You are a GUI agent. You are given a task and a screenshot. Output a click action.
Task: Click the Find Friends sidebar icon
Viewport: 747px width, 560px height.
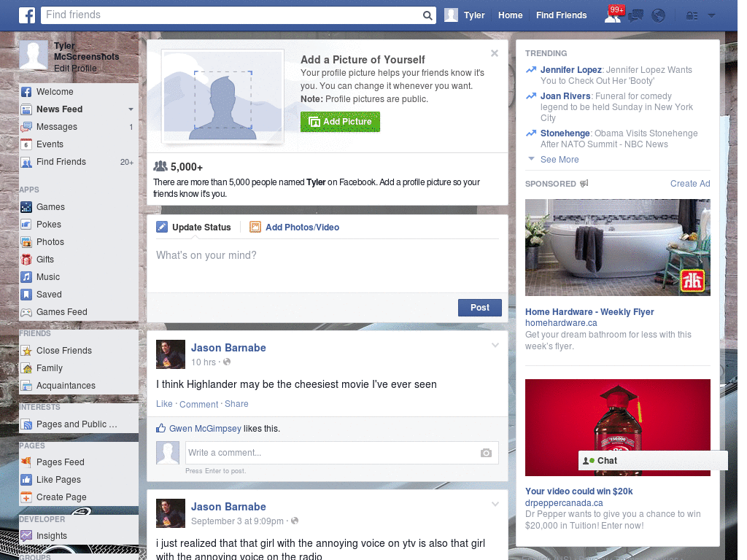[26, 162]
